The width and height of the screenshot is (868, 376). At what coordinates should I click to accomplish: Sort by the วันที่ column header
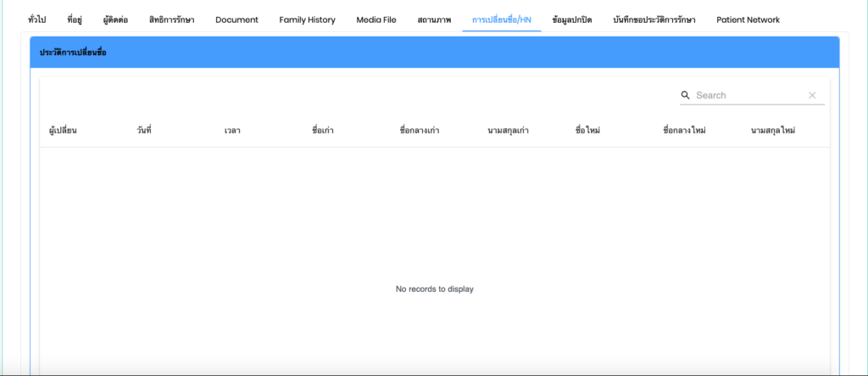tap(144, 131)
